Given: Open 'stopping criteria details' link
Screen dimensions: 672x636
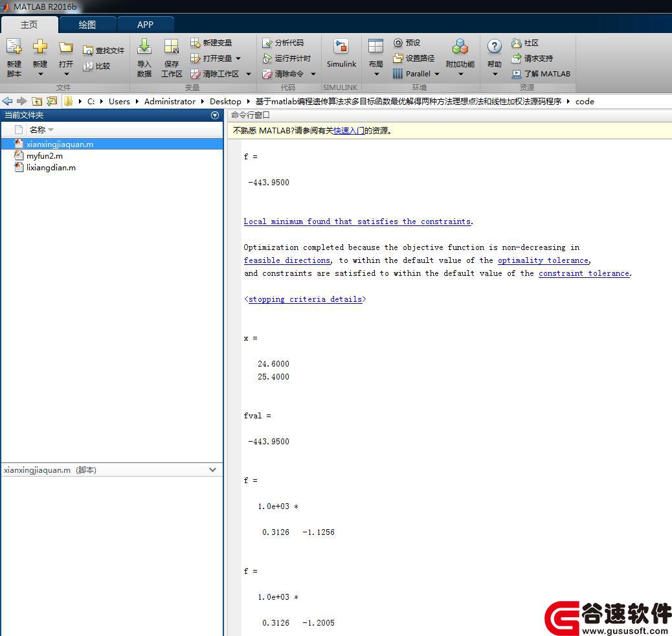Looking at the screenshot, I should (x=305, y=299).
